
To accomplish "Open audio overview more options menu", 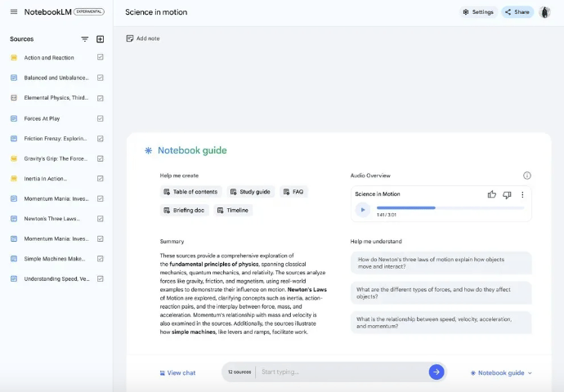I will (x=522, y=194).
